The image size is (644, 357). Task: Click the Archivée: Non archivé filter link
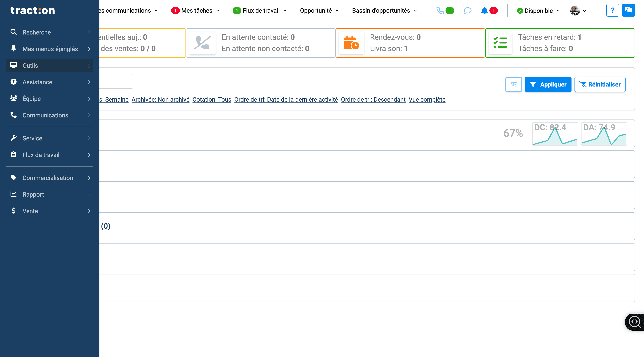coord(160,99)
